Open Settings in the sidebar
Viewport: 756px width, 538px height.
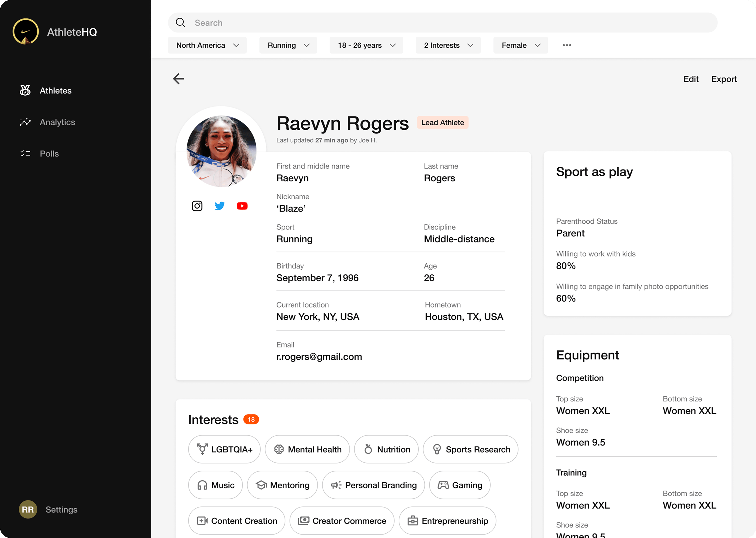tap(62, 510)
